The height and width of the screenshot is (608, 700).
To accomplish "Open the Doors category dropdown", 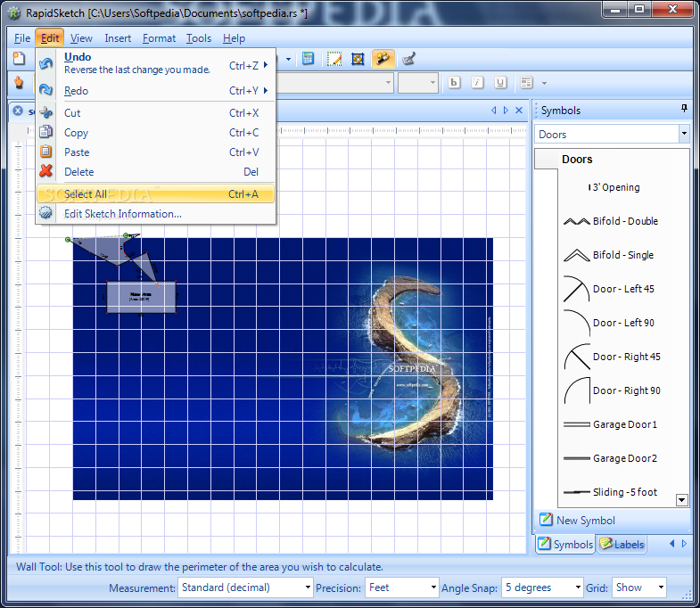I will [684, 134].
